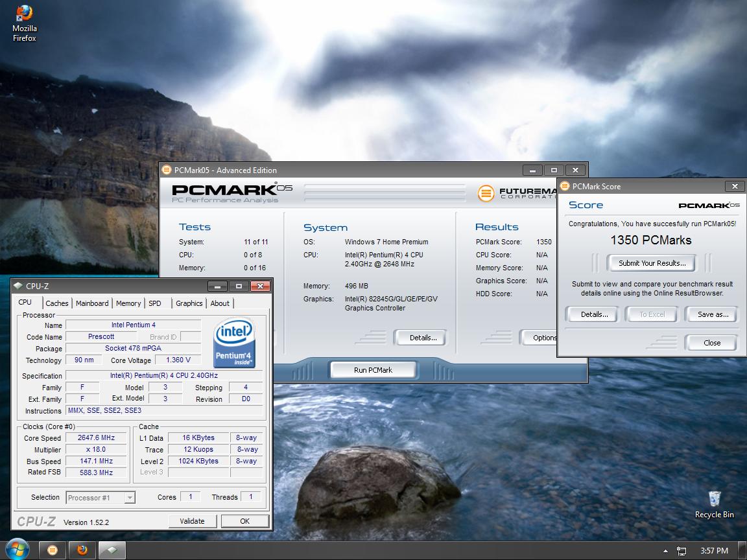Screen dimensions: 747x560
Task: Click the Cores count field
Action: 191,496
